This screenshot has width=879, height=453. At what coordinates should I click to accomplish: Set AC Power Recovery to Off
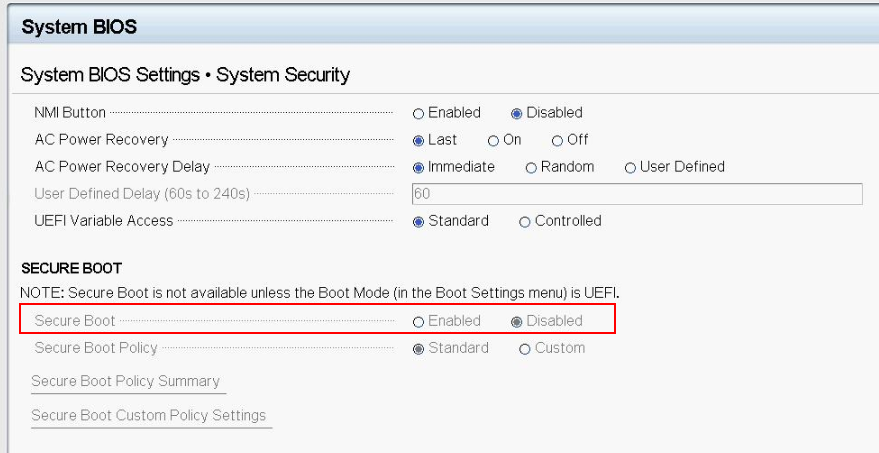tap(558, 140)
